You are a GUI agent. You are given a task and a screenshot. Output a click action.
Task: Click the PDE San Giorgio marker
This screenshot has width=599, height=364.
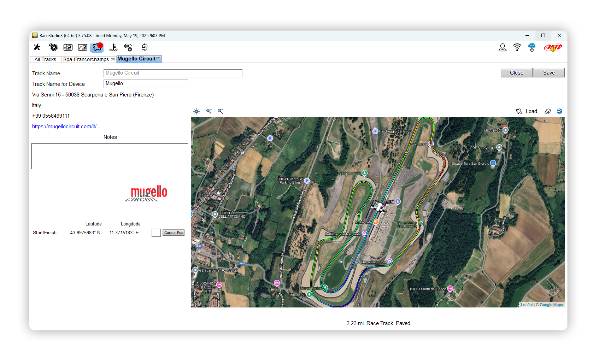click(499, 147)
